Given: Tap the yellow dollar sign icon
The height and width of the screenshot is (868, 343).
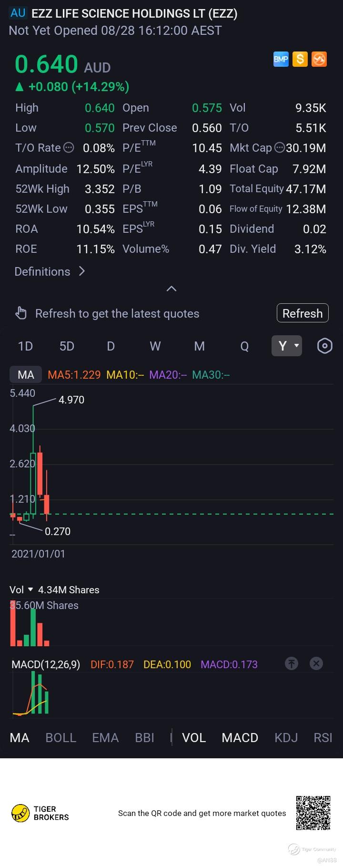Looking at the screenshot, I should click(x=300, y=59).
